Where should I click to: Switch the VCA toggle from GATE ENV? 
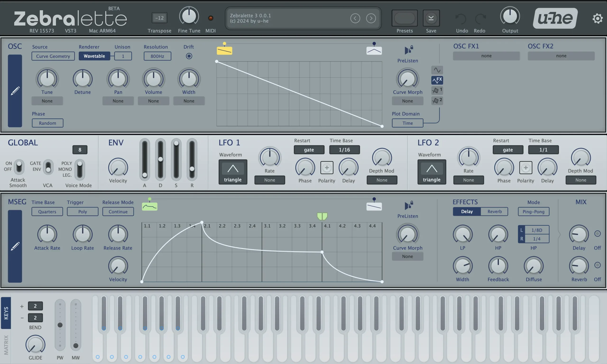(48, 167)
